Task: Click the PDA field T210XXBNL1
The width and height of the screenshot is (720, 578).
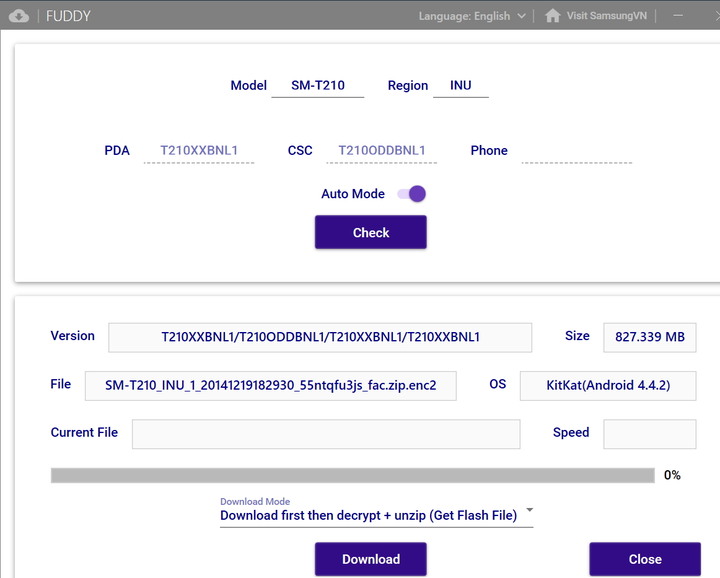Action: (x=199, y=151)
